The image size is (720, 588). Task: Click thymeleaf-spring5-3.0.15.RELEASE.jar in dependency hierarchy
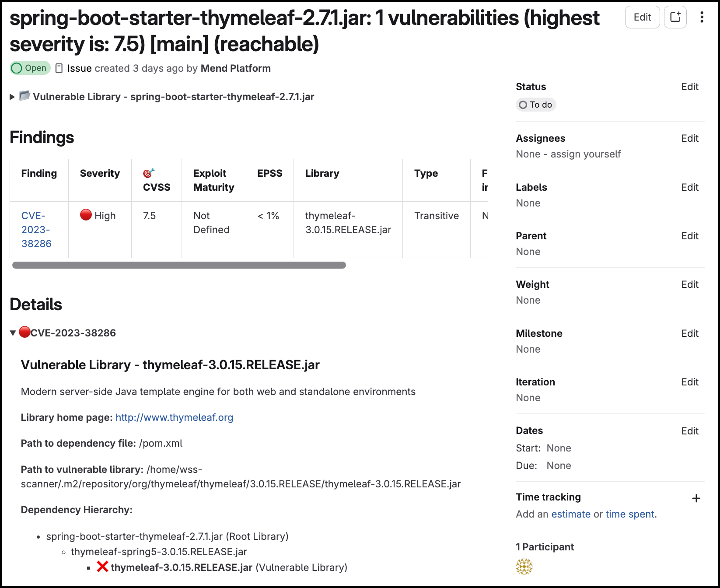(159, 552)
